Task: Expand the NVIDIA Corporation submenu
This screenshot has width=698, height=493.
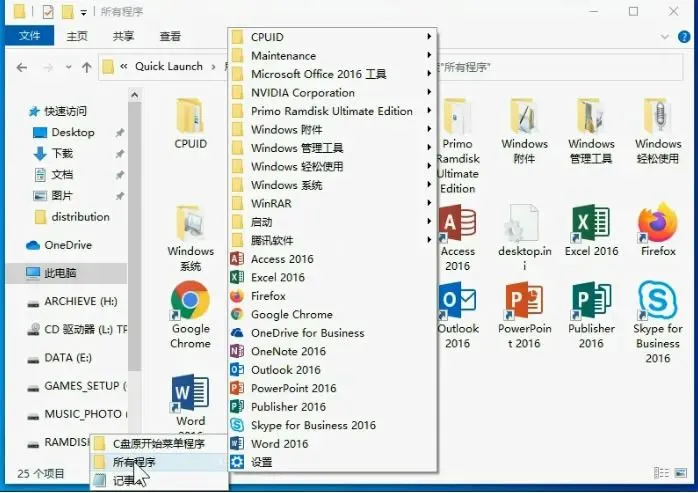Action: [x=332, y=93]
